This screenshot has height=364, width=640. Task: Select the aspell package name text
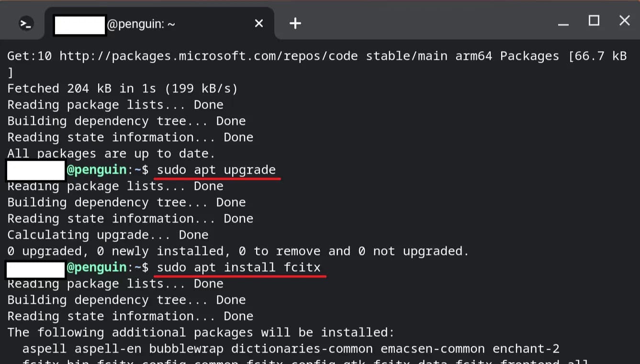(x=44, y=348)
